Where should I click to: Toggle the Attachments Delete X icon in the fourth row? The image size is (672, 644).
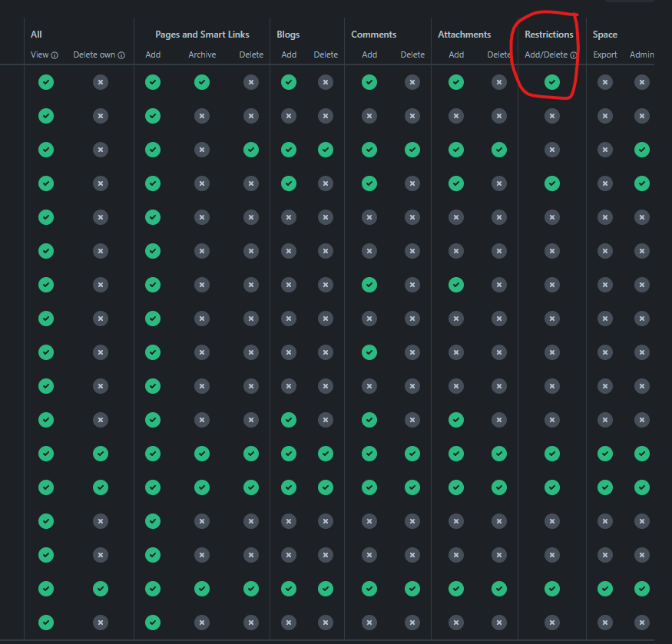point(499,183)
